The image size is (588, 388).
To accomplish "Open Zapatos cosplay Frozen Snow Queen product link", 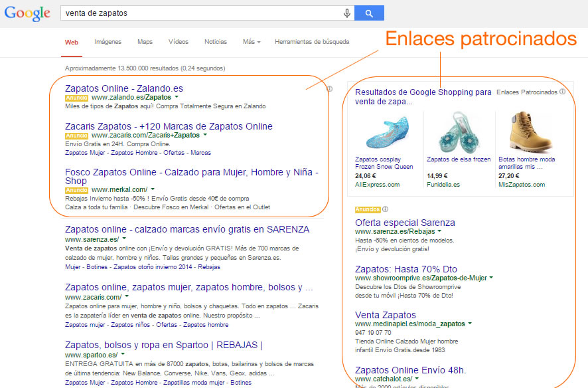I will coord(384,163).
